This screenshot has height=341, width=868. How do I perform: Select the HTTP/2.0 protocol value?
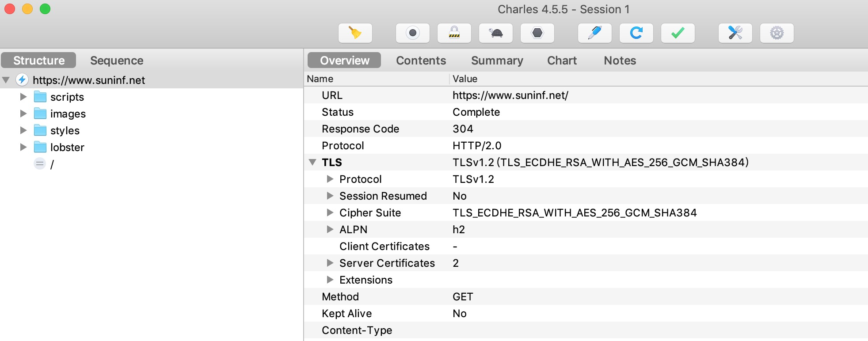pyautogui.click(x=477, y=146)
